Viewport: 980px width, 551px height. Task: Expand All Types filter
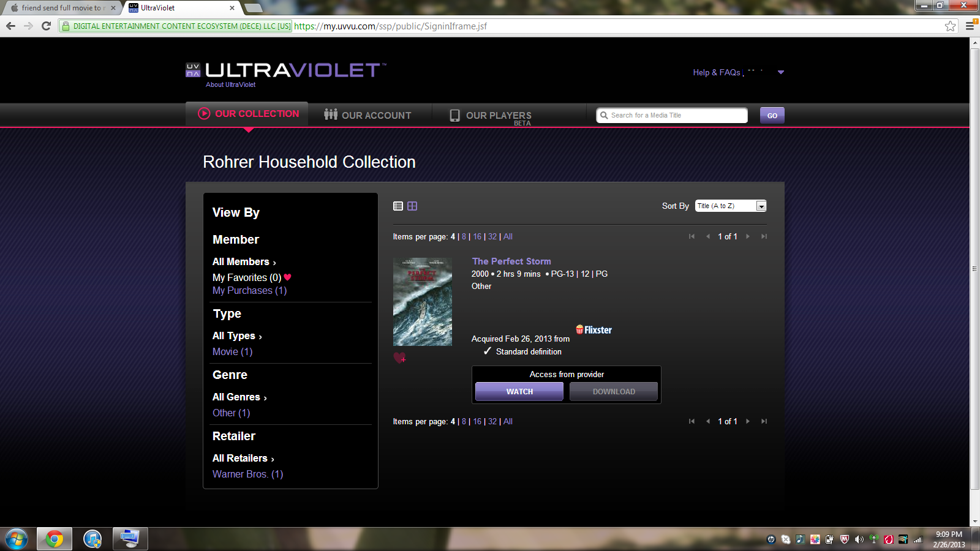[x=237, y=336]
